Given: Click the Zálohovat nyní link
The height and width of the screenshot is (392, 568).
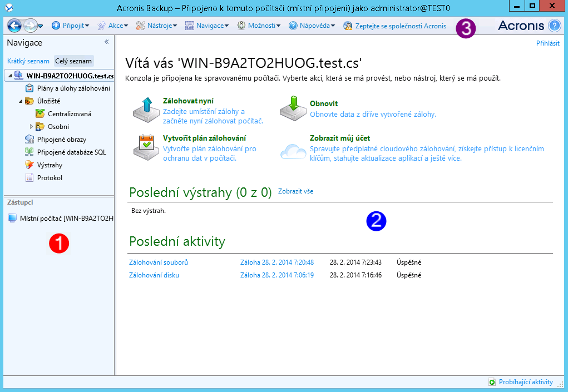Looking at the screenshot, I should (x=189, y=101).
